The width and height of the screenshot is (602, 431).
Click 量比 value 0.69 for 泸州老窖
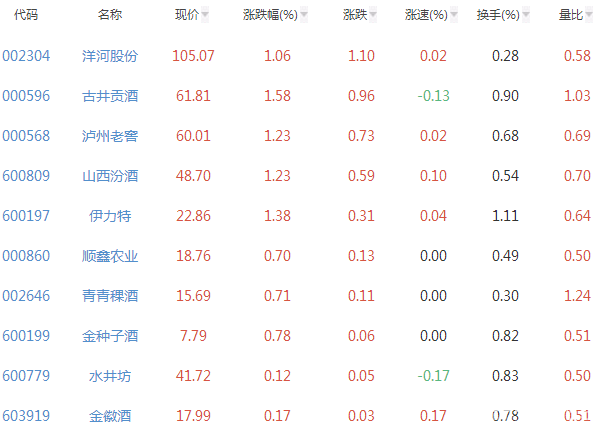[577, 136]
